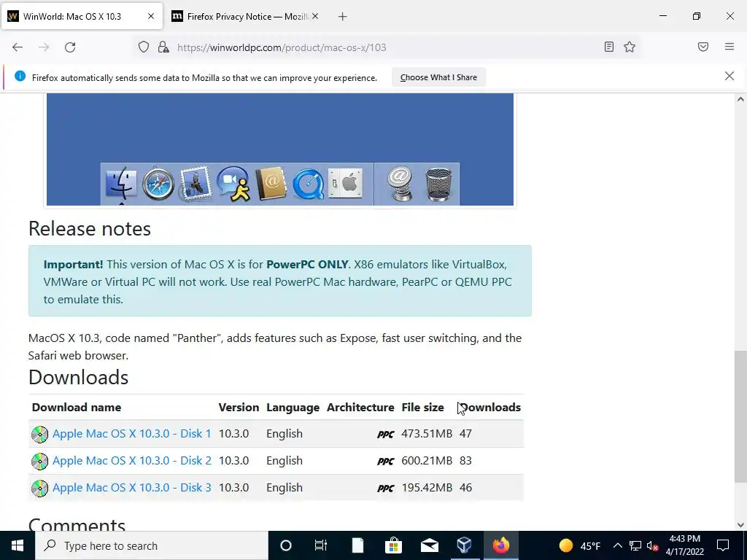
Task: Close the WinWorld: Mac OS X 10.3 tab
Action: [150, 16]
